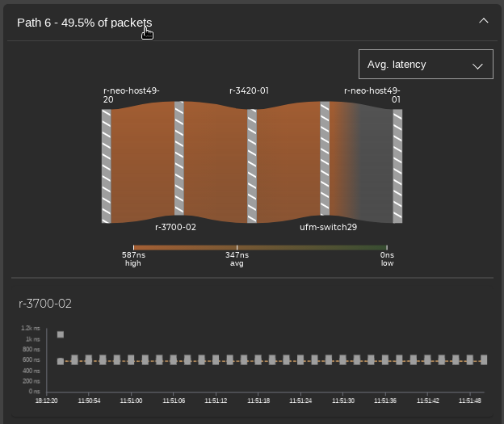Screen dimensions: 504x424
Task: Click the r-3700-02 chart title
Action: (45, 304)
